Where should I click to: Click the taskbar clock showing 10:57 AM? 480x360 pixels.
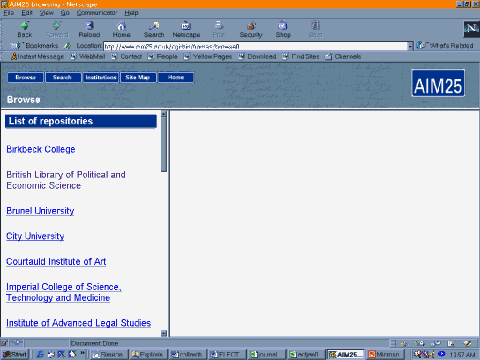pyautogui.click(x=462, y=354)
